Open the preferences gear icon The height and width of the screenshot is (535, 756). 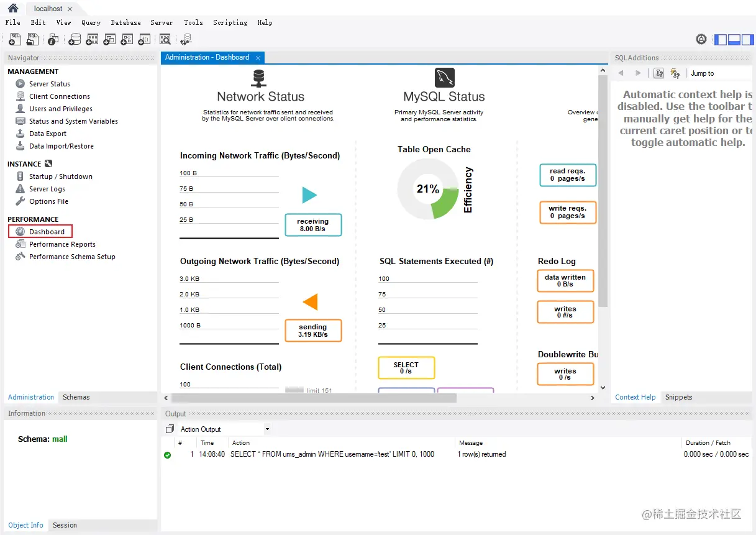(701, 39)
